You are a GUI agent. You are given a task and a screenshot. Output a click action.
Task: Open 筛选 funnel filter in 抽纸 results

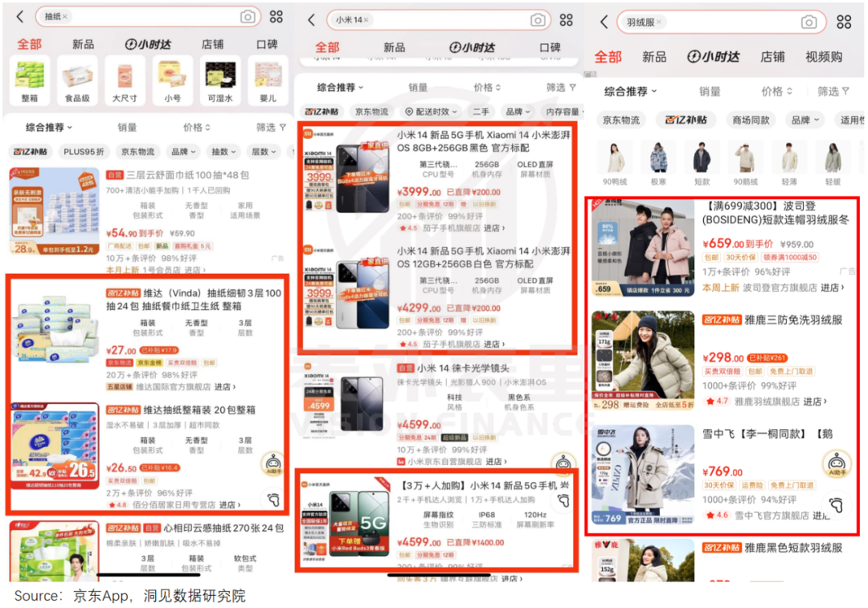[272, 127]
